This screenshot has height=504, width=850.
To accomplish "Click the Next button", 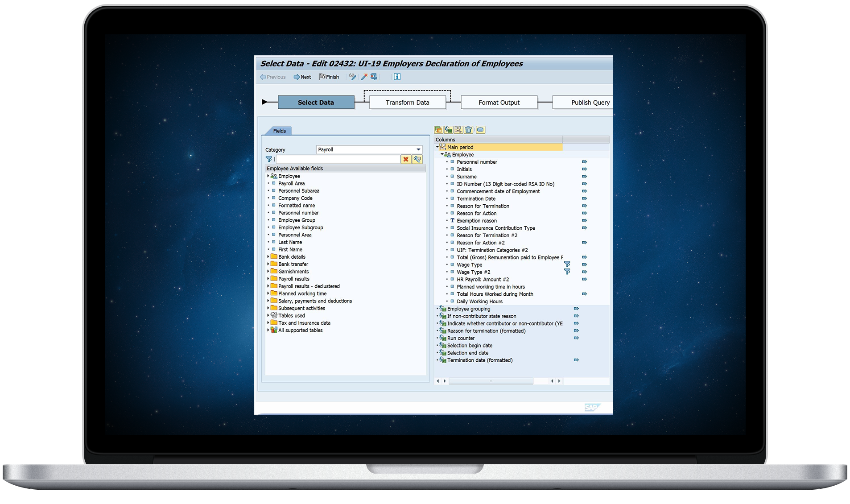I will pos(302,77).
